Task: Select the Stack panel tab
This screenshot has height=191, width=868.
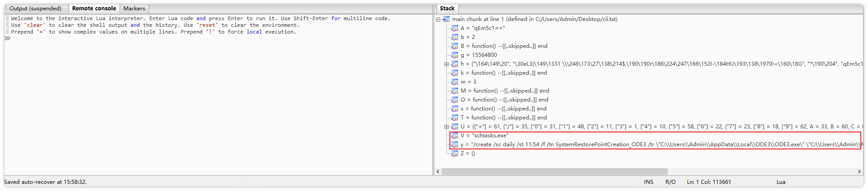Action: [447, 8]
